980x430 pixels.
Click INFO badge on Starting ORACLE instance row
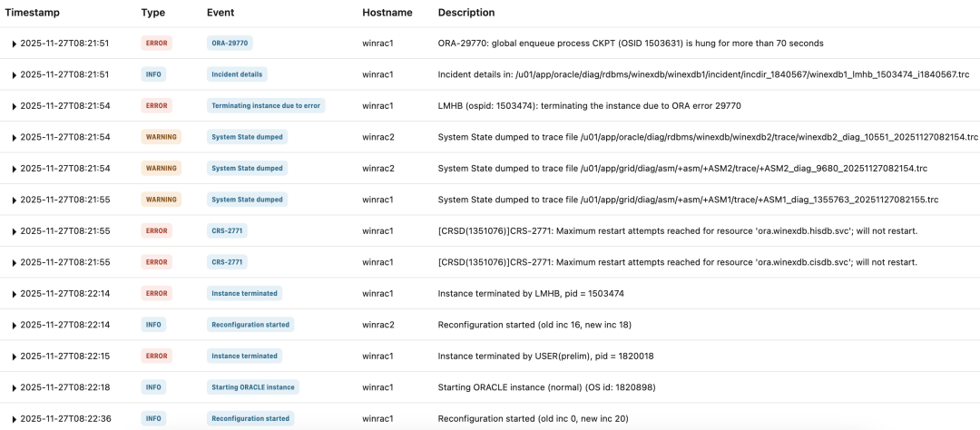(153, 386)
